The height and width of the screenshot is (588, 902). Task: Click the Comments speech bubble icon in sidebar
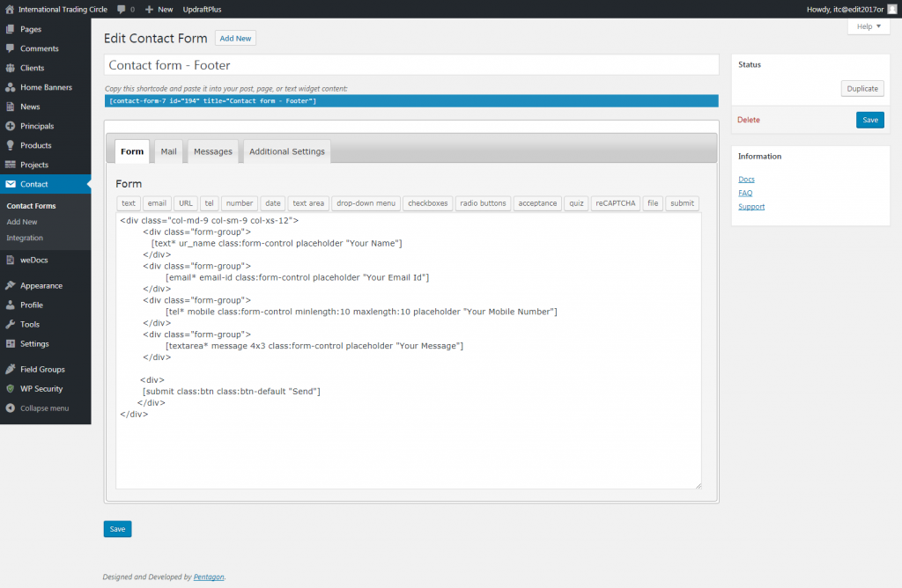tap(11, 48)
